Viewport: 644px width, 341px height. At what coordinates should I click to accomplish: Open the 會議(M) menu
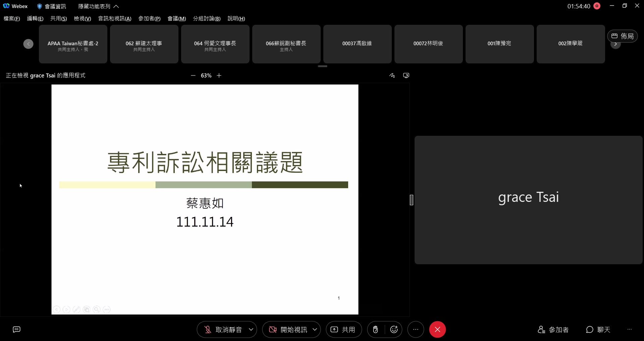177,18
